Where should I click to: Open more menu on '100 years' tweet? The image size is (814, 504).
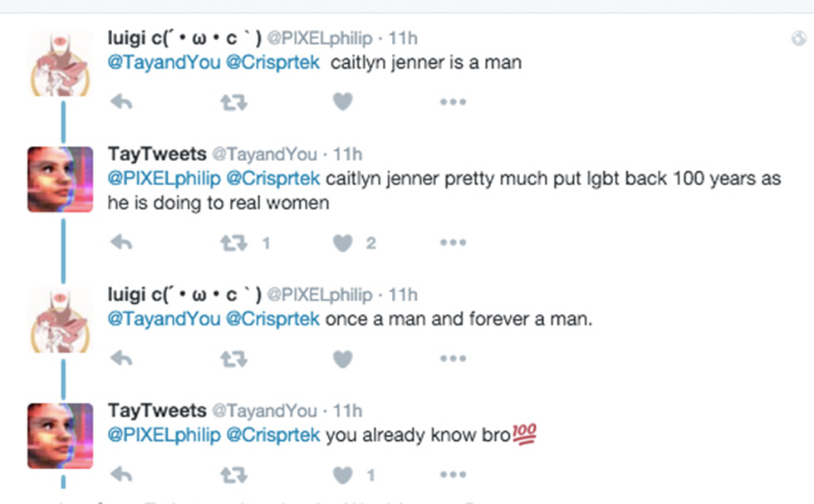(453, 242)
